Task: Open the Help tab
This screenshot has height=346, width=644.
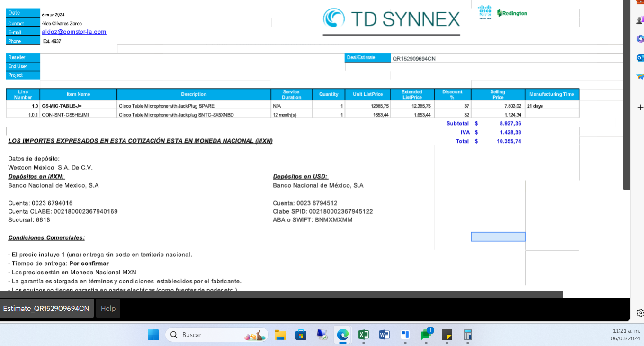Action: pos(108,309)
